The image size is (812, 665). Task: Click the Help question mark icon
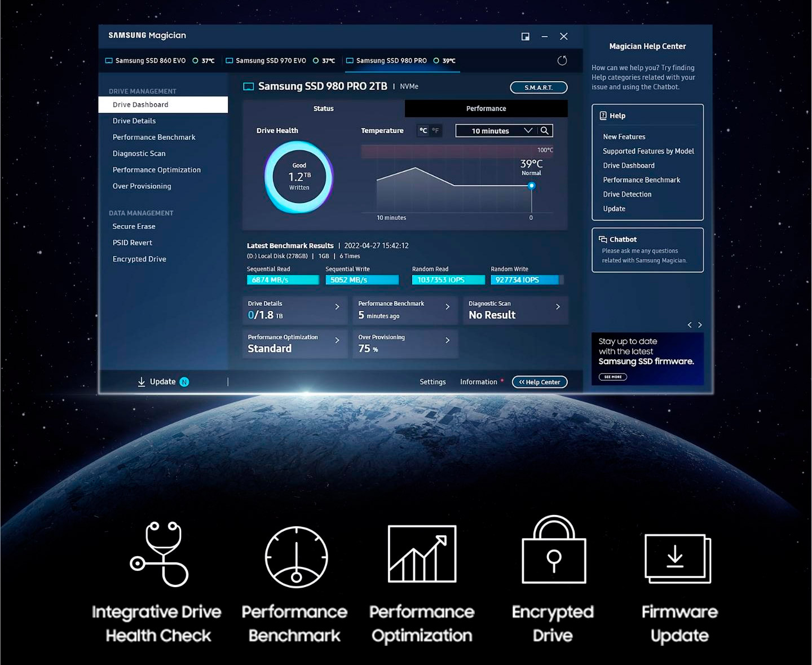603,116
